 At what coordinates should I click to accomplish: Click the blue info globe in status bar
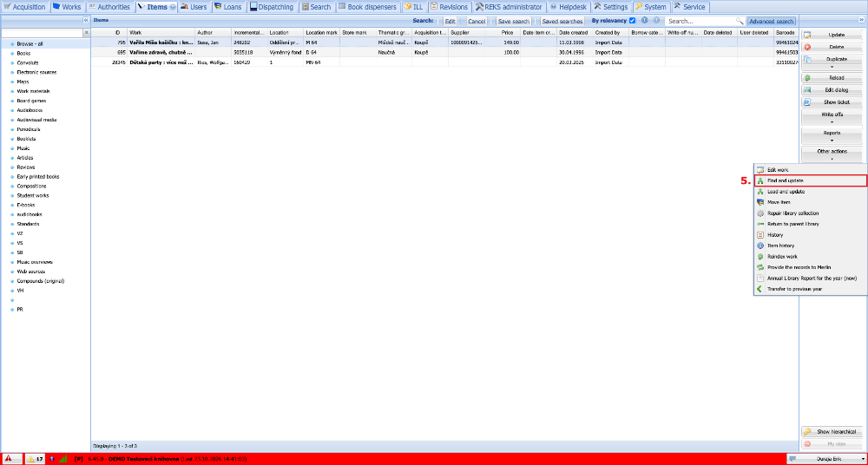(51, 459)
